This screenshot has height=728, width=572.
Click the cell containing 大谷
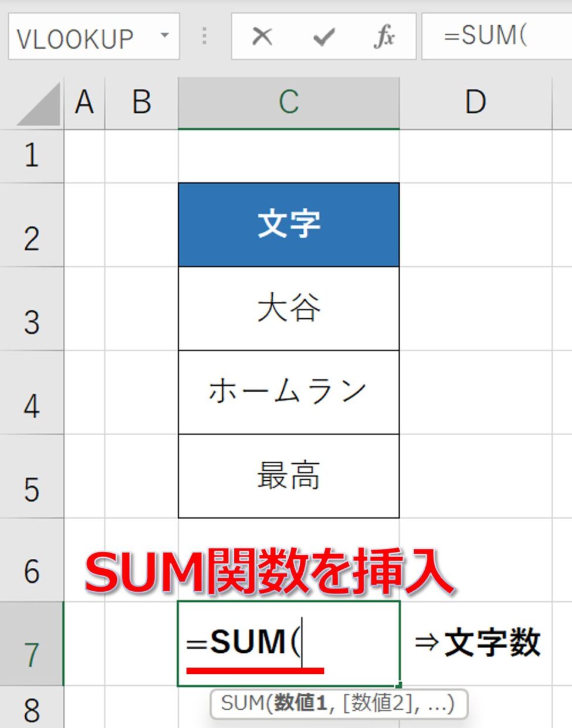coord(289,309)
